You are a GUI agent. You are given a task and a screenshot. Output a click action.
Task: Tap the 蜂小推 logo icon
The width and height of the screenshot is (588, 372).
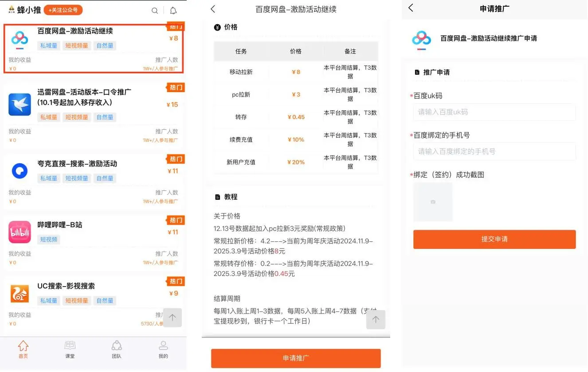12,10
